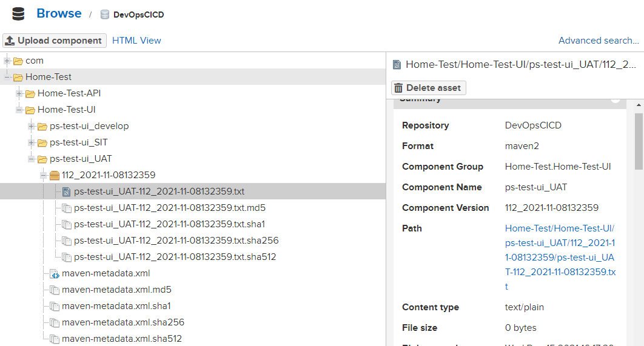Click the maven-metadata.xml.sha256 file icon
The image size is (644, 346).
pos(55,323)
